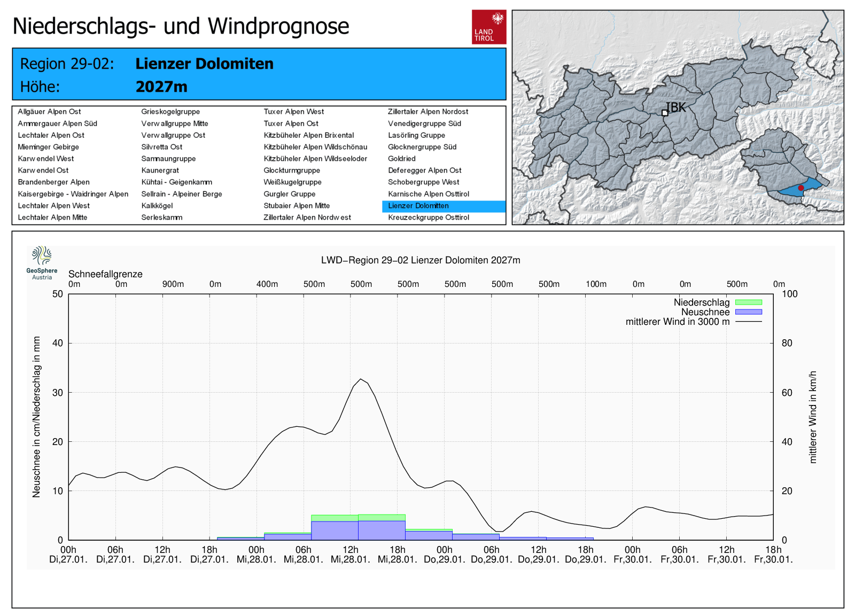
Task: Open Stubaier Alpen Mitte forecast
Action: (297, 206)
